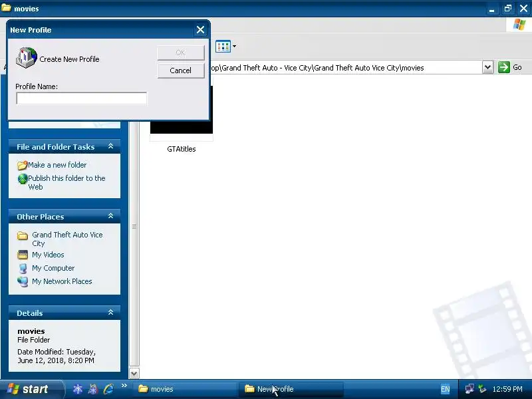
Task: Click the green Go arrow button
Action: tap(504, 67)
